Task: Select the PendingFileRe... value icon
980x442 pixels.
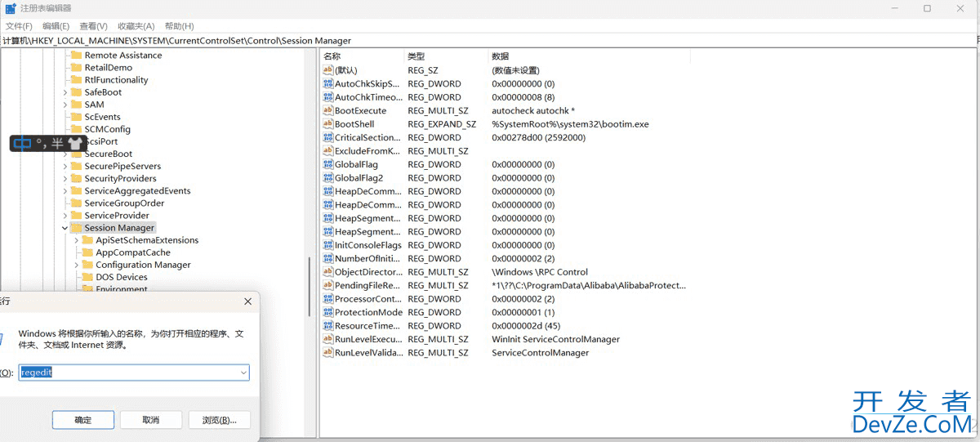Action: click(x=328, y=286)
